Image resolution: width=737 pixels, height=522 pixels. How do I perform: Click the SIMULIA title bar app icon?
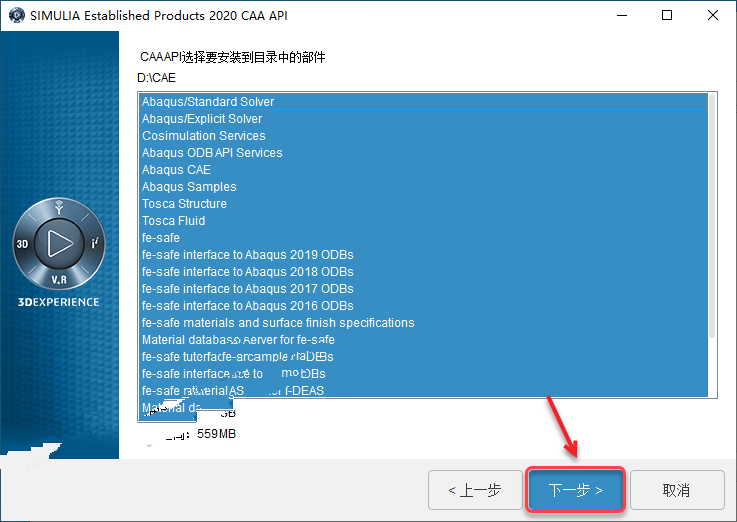[x=16, y=15]
